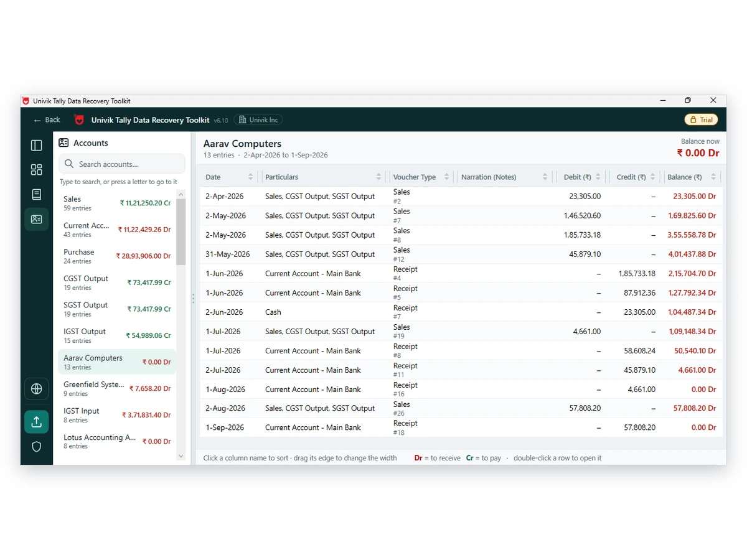Select the Sales account with 59 entries
This screenshot has height=560, width=747.
(x=117, y=203)
